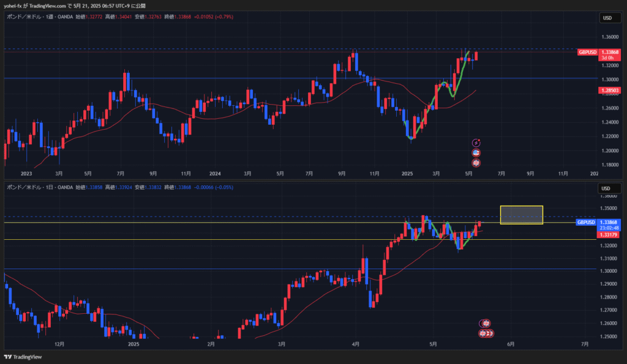
Task: Open the UK flag economic event on weekly chart
Action: coord(476,163)
